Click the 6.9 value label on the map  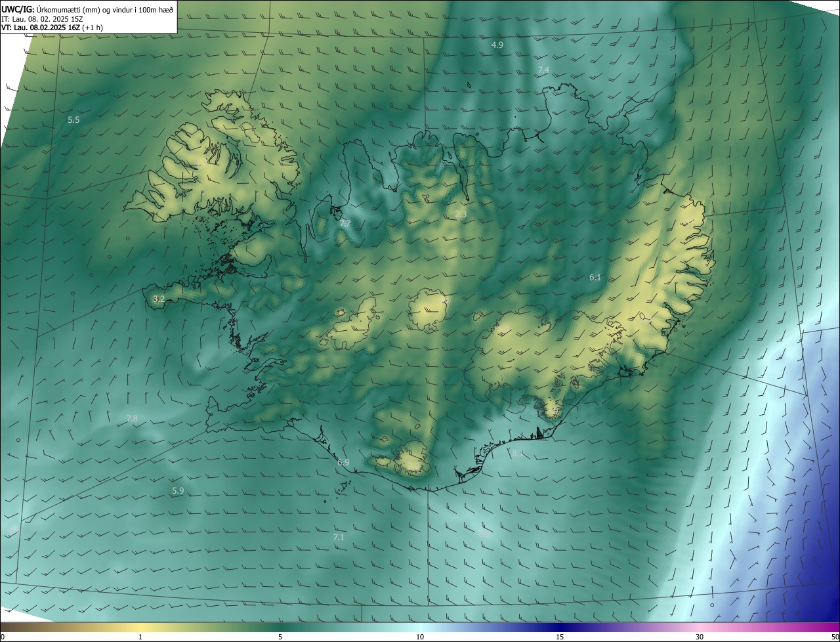(343, 462)
